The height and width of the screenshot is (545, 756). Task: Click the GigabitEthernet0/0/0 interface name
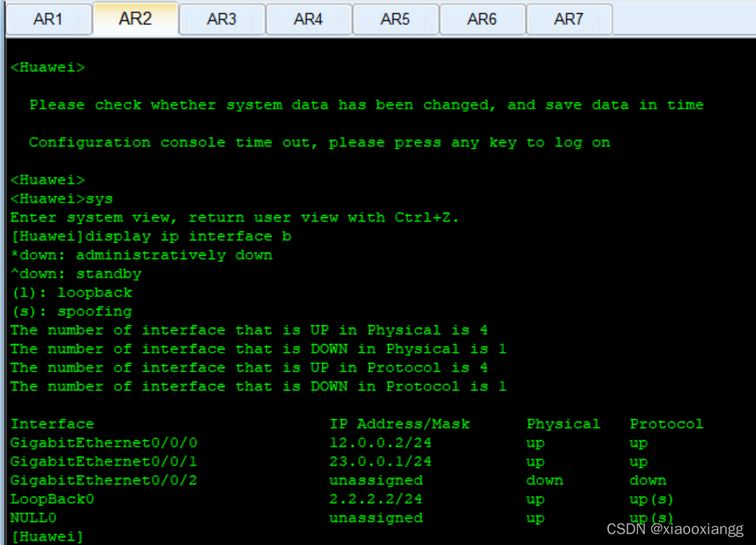click(104, 443)
